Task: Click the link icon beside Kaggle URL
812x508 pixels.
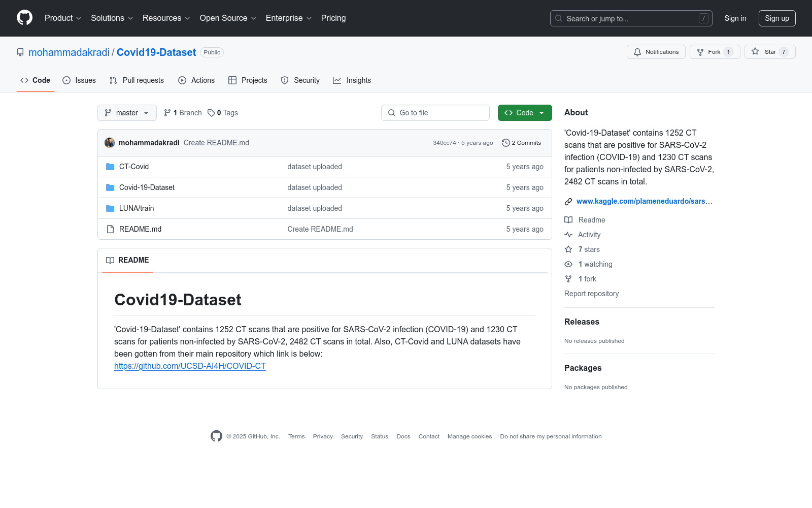Action: [x=568, y=202]
